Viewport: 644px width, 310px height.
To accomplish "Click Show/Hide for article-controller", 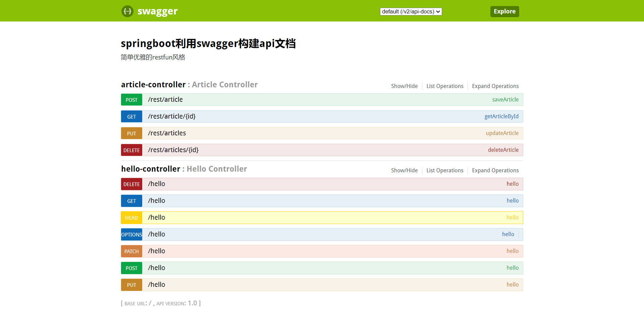I will coord(404,86).
